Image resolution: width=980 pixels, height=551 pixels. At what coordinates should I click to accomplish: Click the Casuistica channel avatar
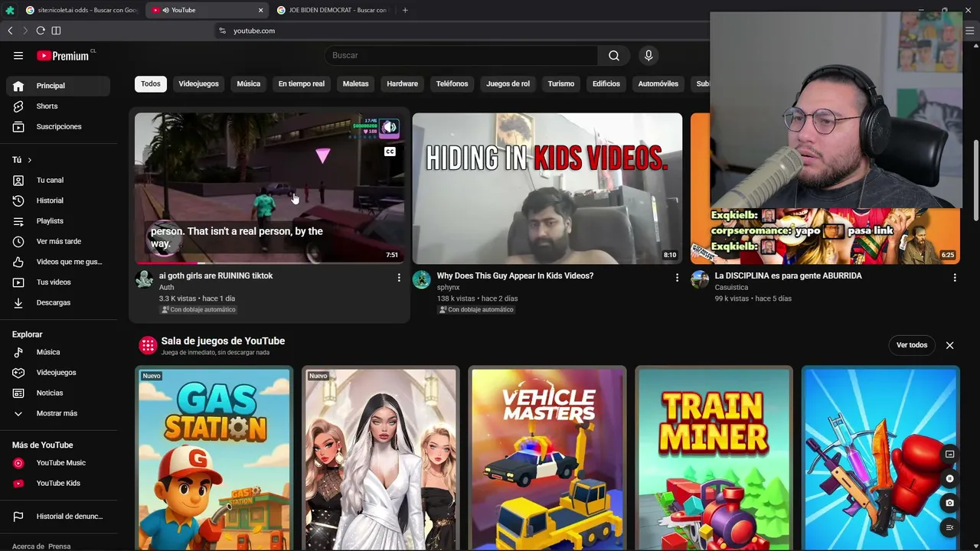(700, 279)
